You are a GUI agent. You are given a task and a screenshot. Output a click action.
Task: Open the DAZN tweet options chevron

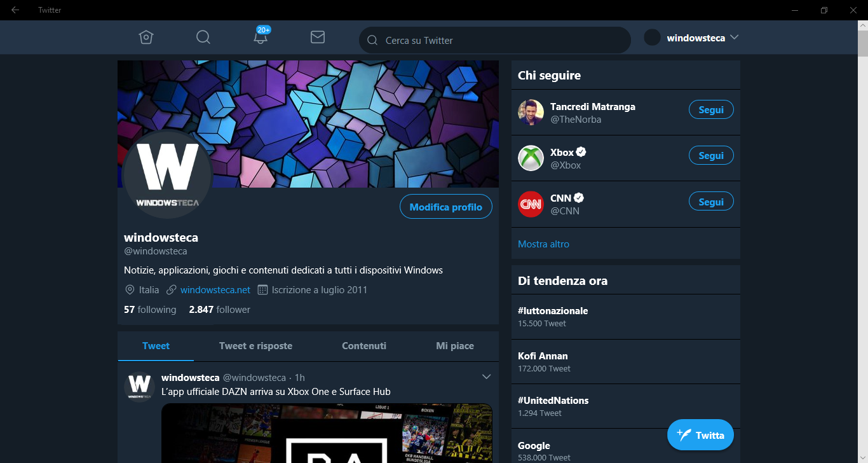[486, 377]
